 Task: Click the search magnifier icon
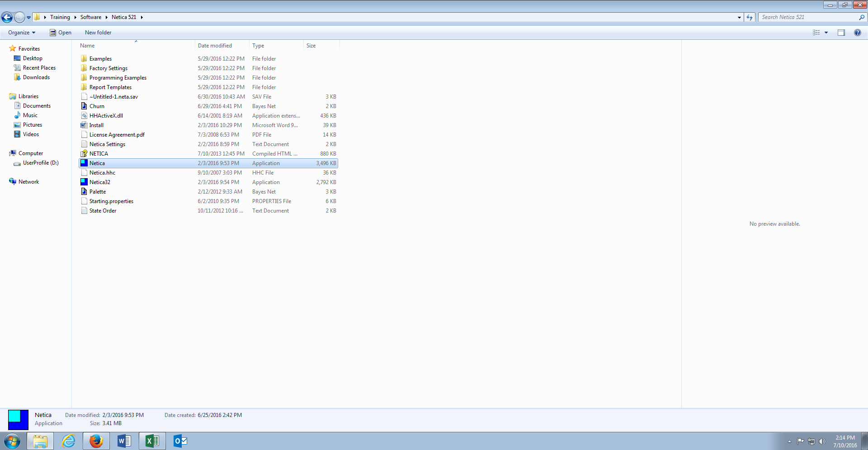coord(862,17)
